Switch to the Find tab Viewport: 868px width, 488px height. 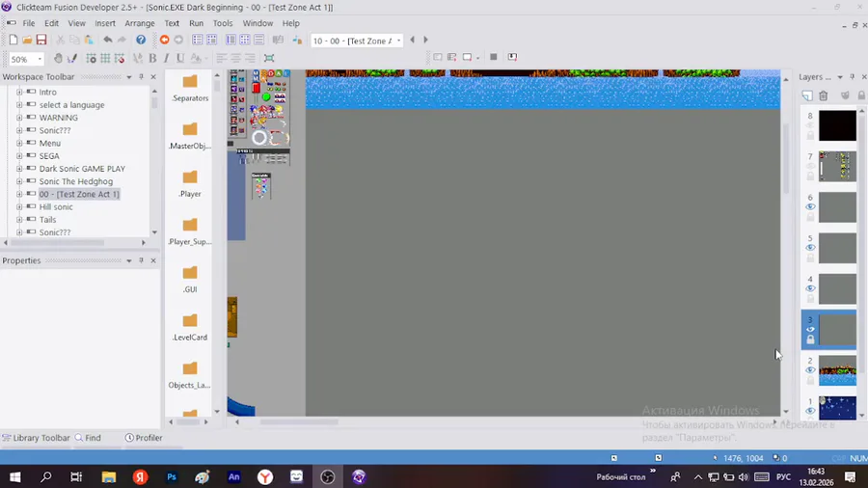[x=89, y=438]
